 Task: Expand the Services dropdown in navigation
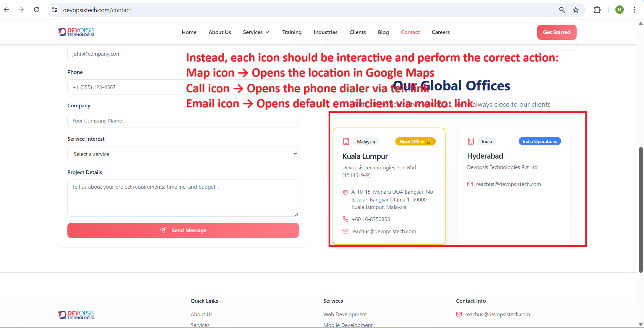point(256,32)
